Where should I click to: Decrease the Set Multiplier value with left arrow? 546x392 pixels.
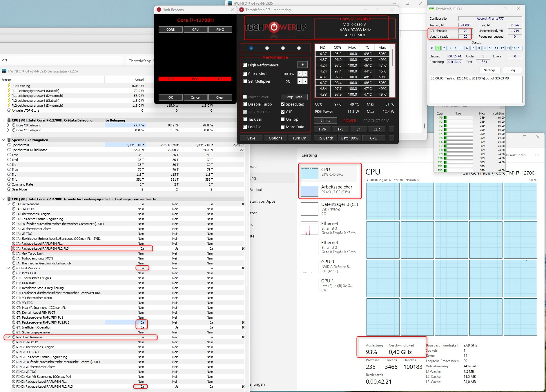(x=300, y=81)
